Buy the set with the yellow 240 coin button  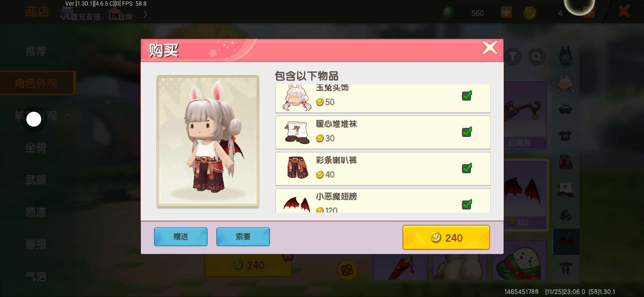point(446,238)
